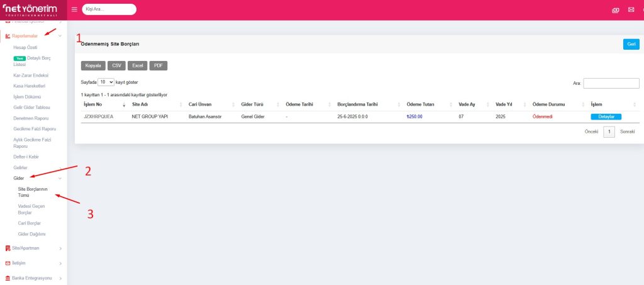This screenshot has width=644, height=285.
Task: Click the Ara table search field
Action: pos(611,83)
